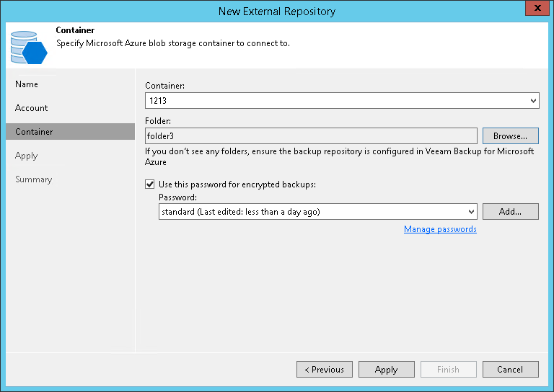Click the Finish button

coord(448,370)
